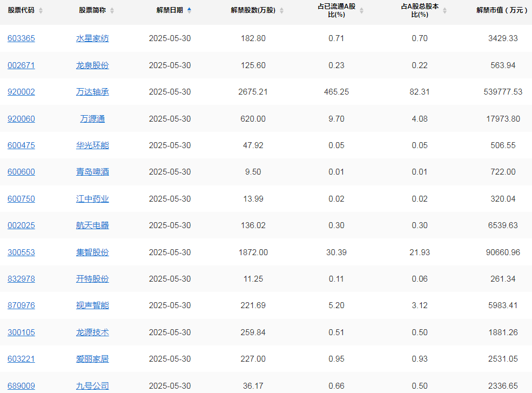This screenshot has width=532, height=393.
Task: Open stock code 600750
Action: 22,199
